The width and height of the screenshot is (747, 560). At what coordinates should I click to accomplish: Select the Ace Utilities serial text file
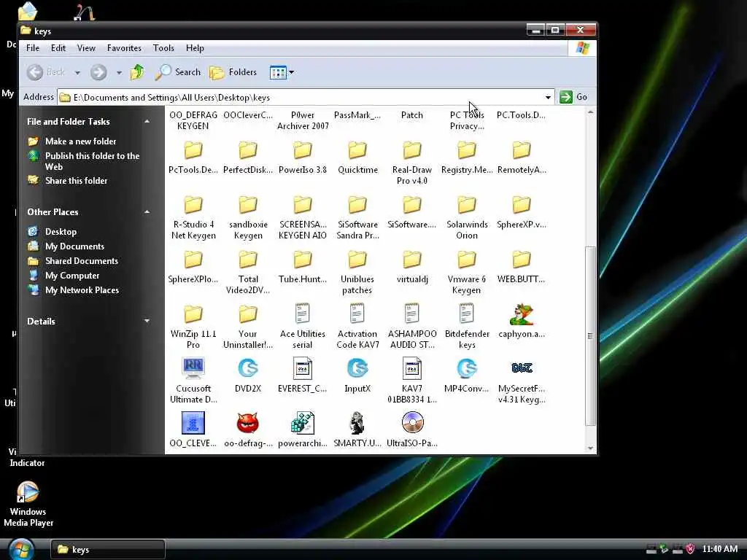pos(303,327)
